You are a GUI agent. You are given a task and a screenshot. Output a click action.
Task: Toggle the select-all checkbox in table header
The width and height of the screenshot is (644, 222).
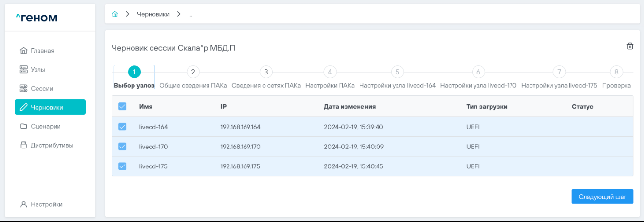pyautogui.click(x=122, y=106)
